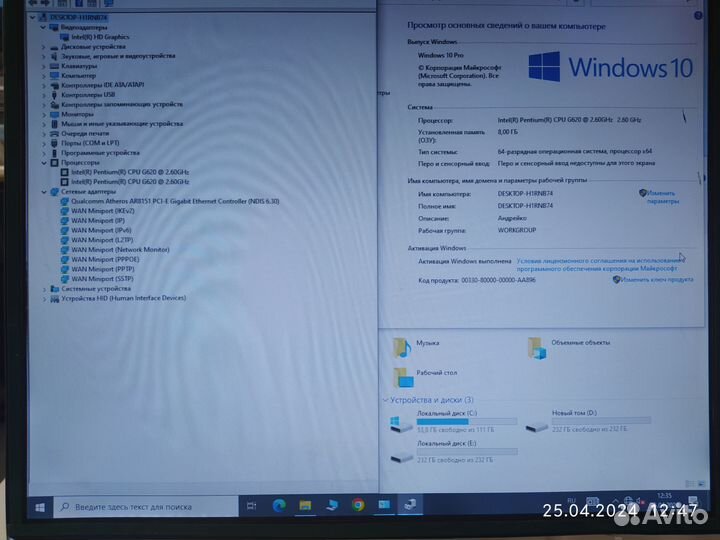Select the WAN Miniport (IKEv2) icon

point(65,211)
